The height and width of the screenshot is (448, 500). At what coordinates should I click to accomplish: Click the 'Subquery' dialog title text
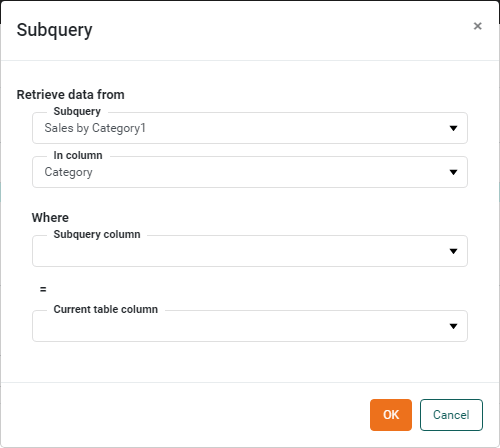[x=54, y=30]
